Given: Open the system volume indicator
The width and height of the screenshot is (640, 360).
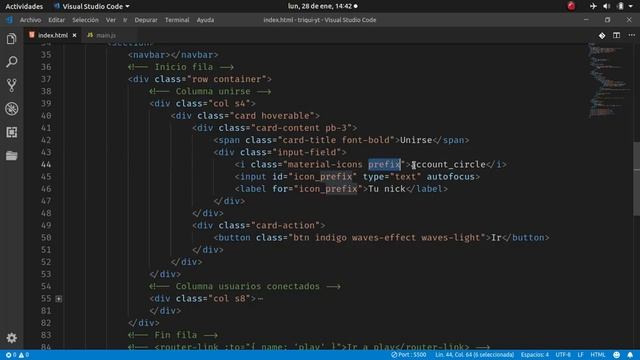Looking at the screenshot, I should point(607,6).
